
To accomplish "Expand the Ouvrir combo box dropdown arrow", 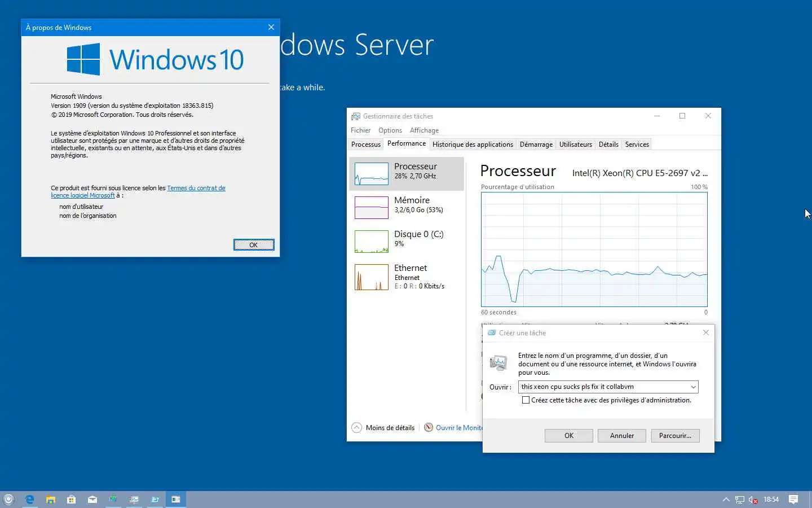I will [x=693, y=387].
